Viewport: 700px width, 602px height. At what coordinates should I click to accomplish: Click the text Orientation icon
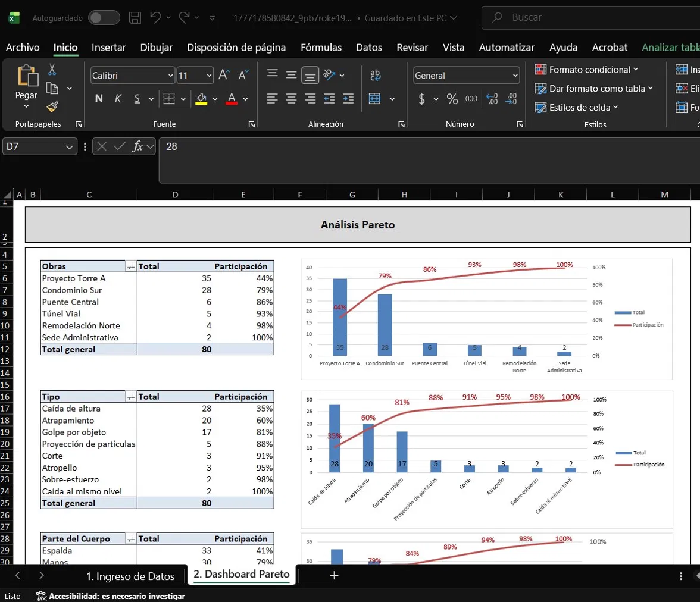pos(330,74)
